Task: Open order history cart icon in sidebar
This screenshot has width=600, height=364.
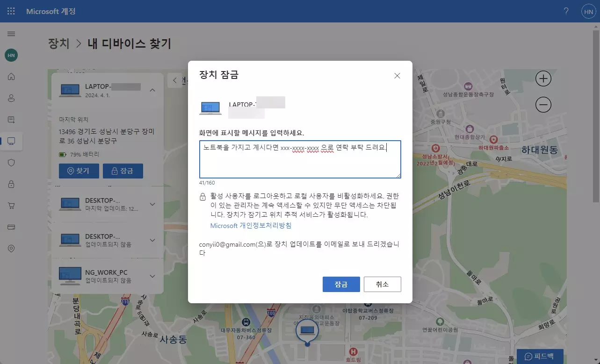Action: pyautogui.click(x=11, y=206)
